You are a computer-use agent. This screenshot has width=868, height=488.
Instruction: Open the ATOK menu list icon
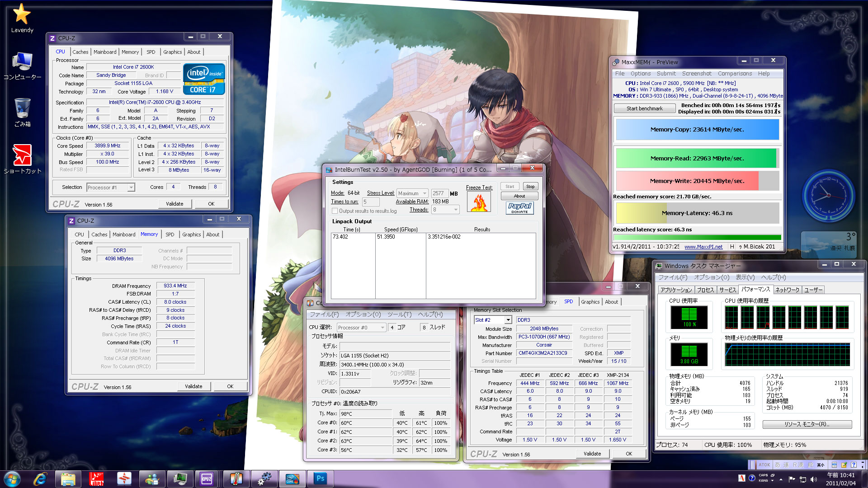834,465
